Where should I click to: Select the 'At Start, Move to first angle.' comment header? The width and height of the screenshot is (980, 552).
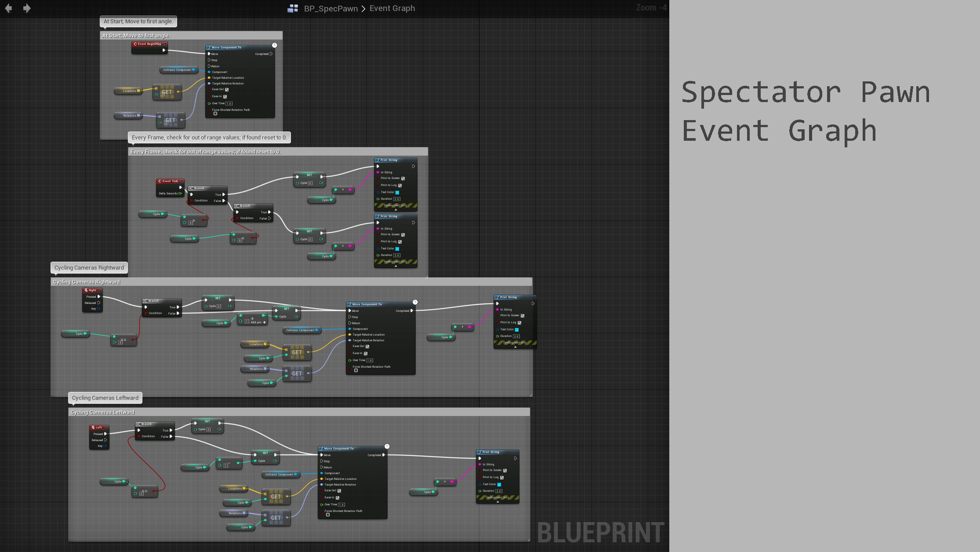point(191,36)
